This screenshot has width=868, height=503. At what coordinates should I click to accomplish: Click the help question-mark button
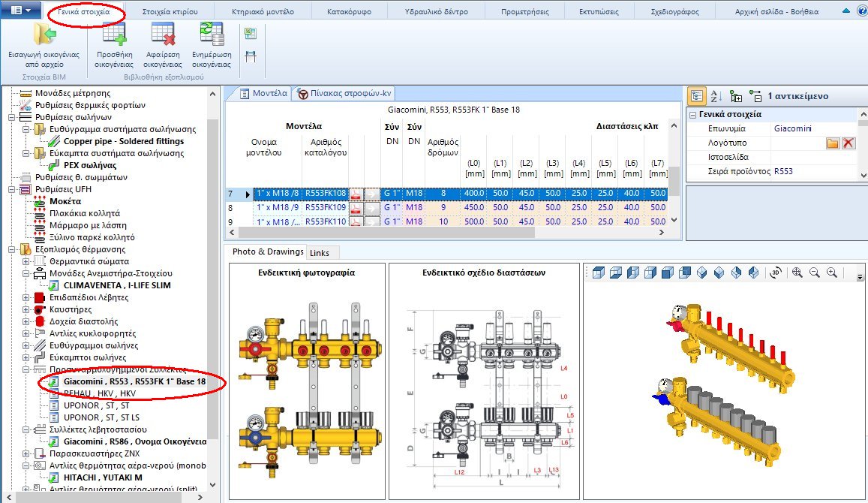point(861,9)
